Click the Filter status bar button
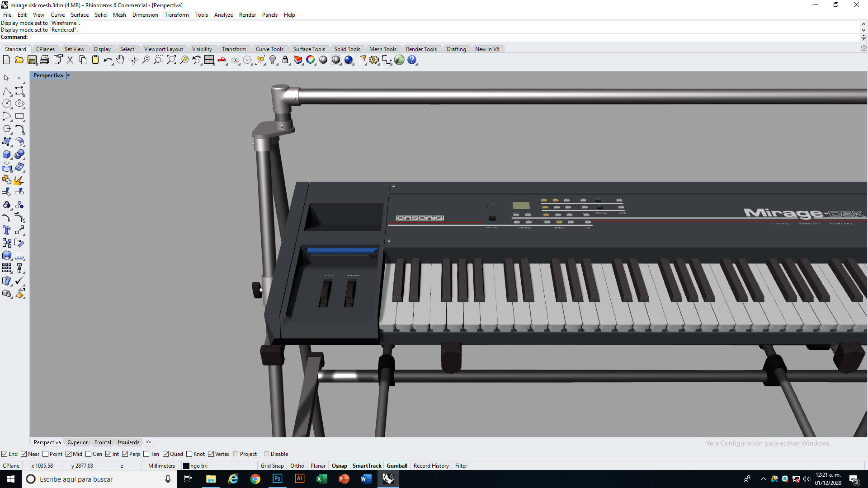 [461, 466]
